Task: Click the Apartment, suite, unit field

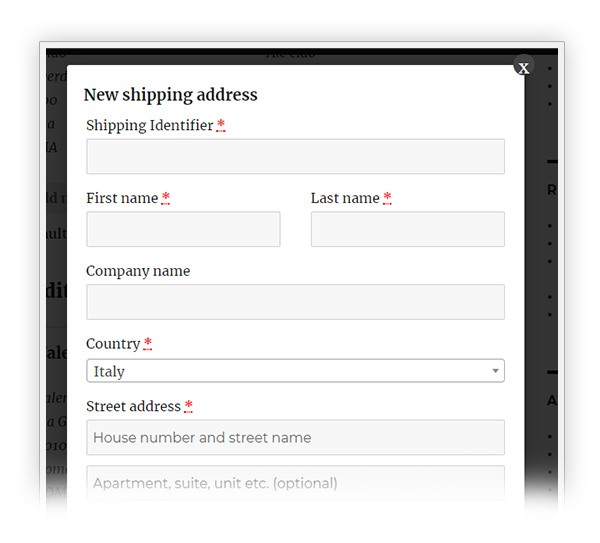Action: click(295, 483)
